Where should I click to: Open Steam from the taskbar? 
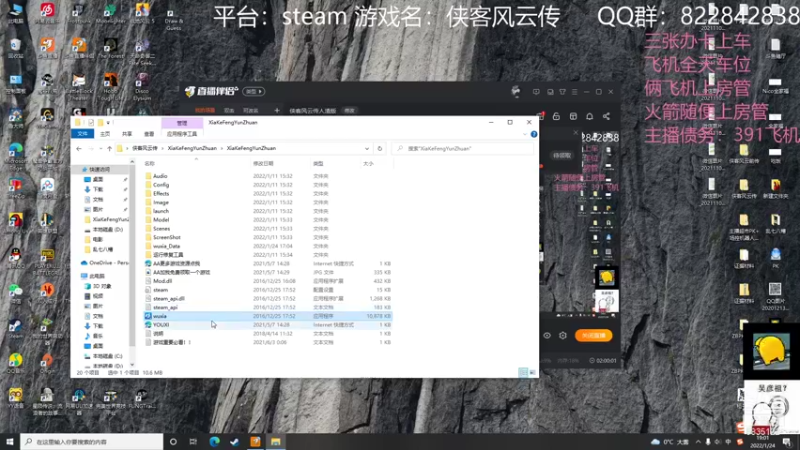click(235, 442)
